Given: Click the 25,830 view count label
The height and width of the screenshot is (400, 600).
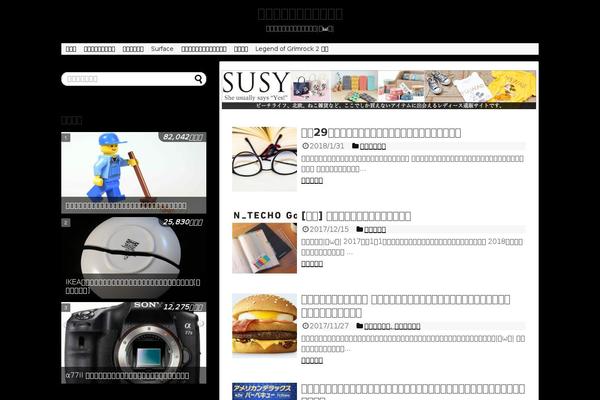Looking at the screenshot, I should [183, 222].
